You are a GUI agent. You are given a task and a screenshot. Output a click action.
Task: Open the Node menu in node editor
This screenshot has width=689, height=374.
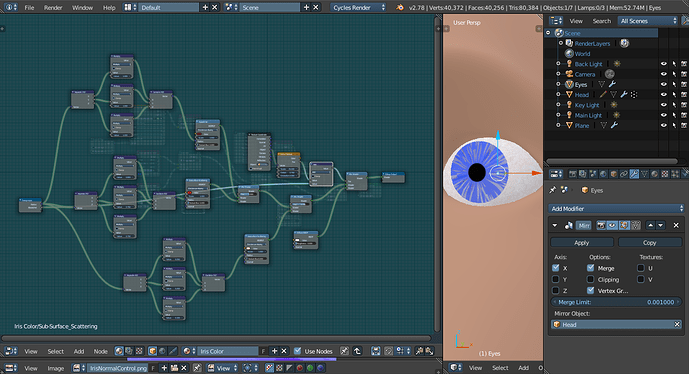click(x=100, y=351)
